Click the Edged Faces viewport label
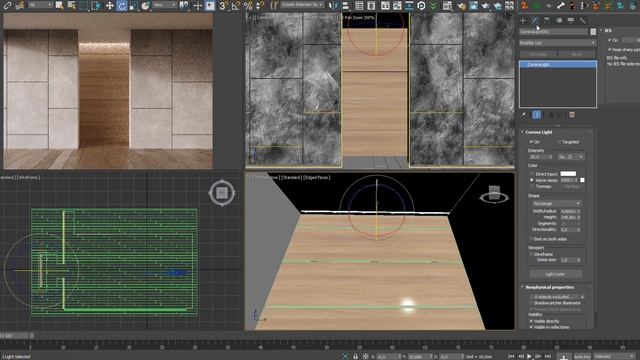This screenshot has width=640, height=360. click(x=318, y=178)
